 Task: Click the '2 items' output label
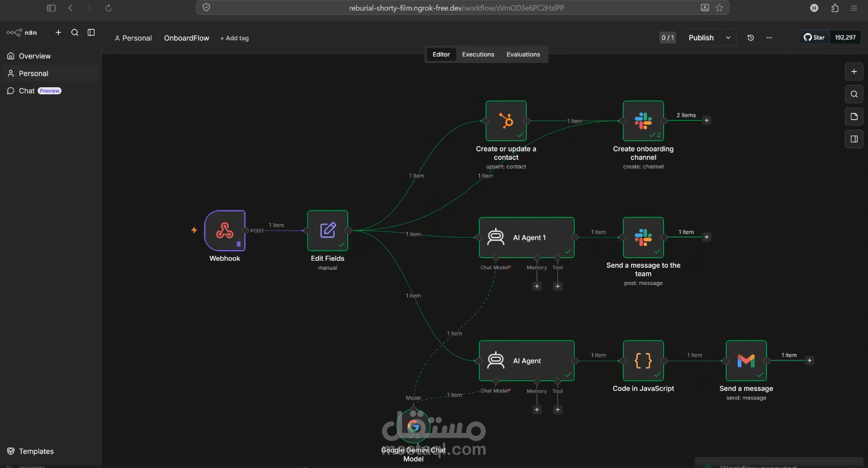(x=686, y=115)
